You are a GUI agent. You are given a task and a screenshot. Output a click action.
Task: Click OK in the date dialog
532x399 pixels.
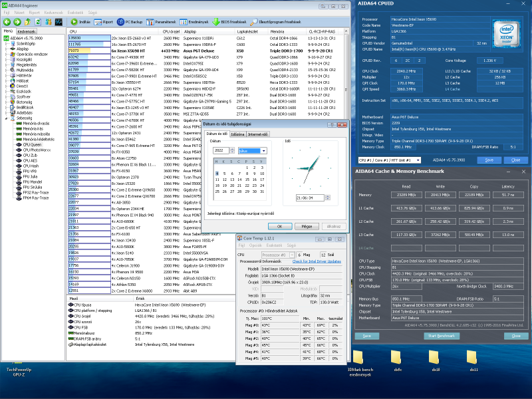pos(280,226)
